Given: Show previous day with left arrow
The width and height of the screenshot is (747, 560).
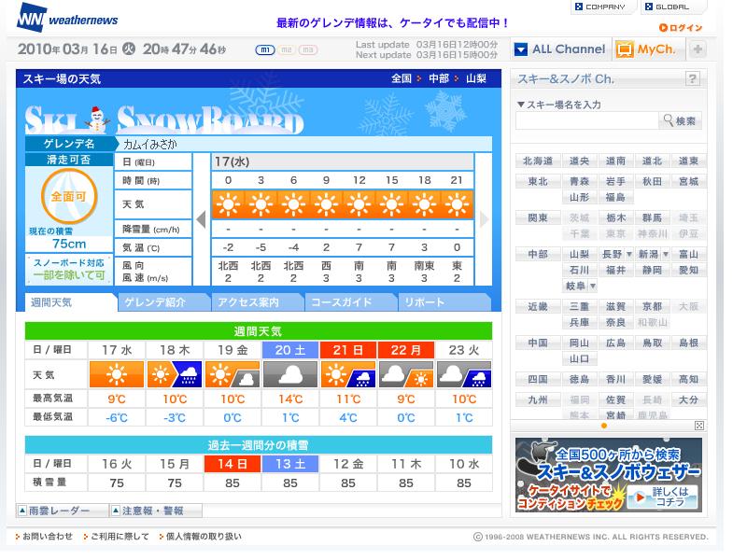Looking at the screenshot, I should tap(202, 219).
